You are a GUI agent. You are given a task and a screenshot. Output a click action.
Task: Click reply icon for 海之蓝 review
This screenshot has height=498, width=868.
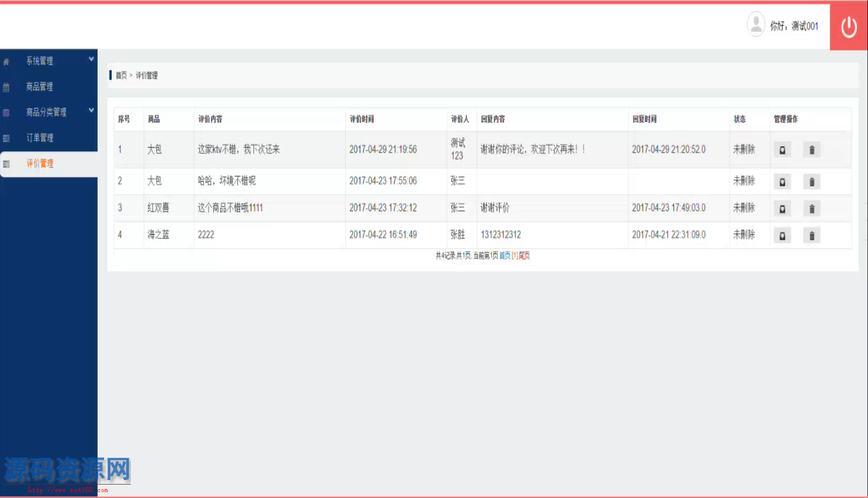782,236
